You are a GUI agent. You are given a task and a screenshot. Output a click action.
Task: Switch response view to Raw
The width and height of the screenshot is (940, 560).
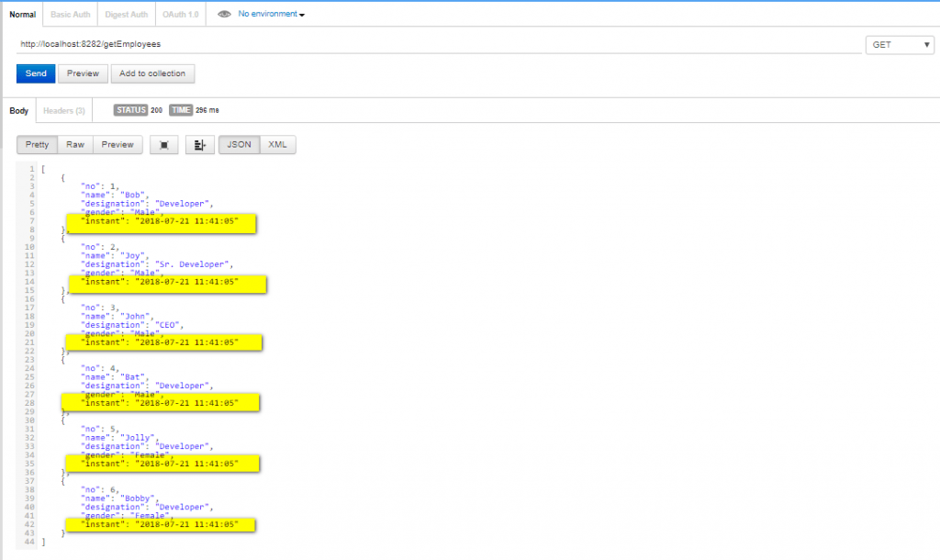(74, 144)
